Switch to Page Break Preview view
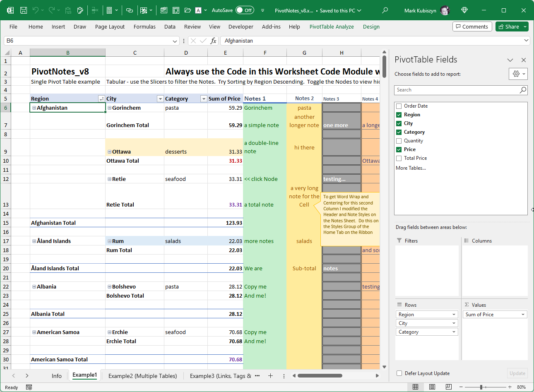Image resolution: width=534 pixels, height=392 pixels. click(x=448, y=387)
